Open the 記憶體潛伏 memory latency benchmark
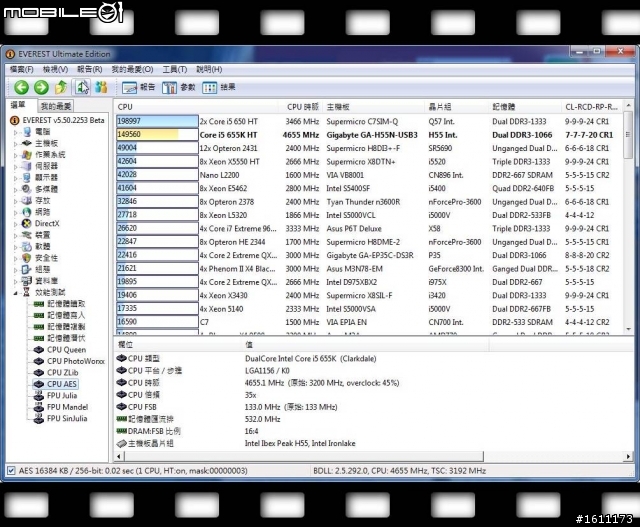Screen dimensions: 640x527 point(60,338)
